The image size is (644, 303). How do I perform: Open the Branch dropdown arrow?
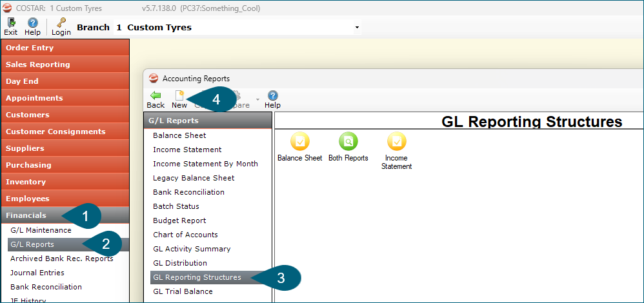tap(357, 28)
